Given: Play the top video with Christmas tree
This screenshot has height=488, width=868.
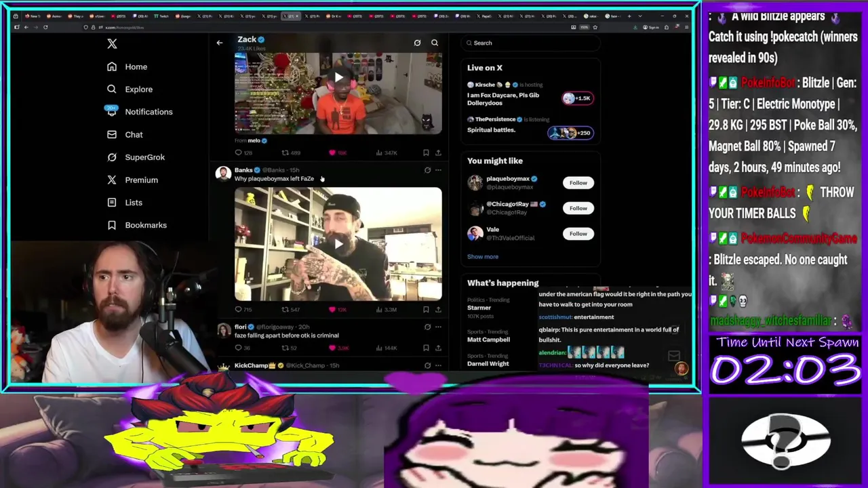Looking at the screenshot, I should pos(338,78).
